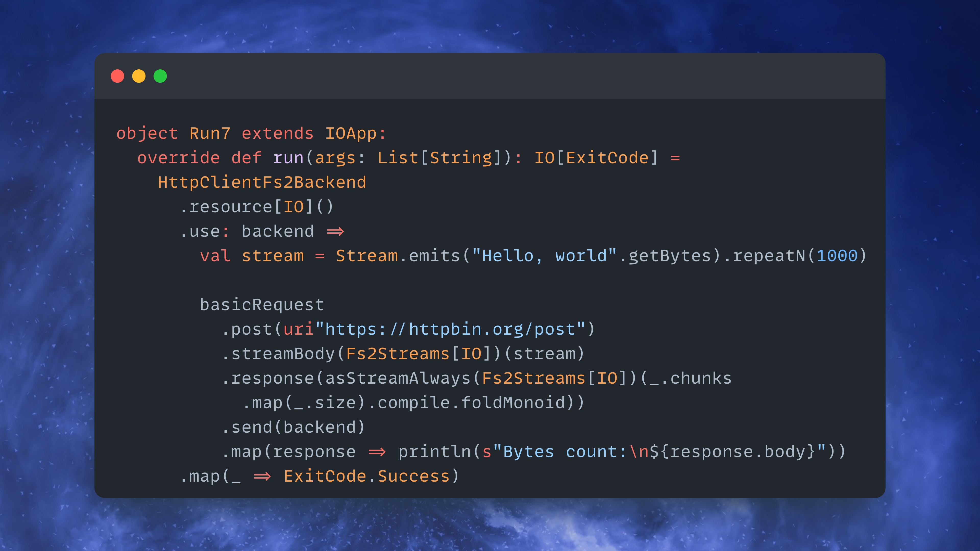Click the object keyword on first line

click(147, 133)
